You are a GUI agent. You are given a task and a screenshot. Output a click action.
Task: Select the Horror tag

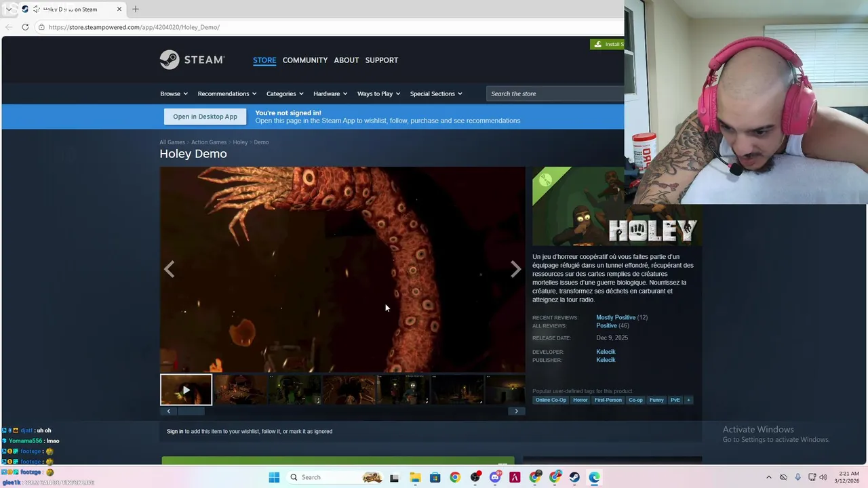(x=580, y=400)
